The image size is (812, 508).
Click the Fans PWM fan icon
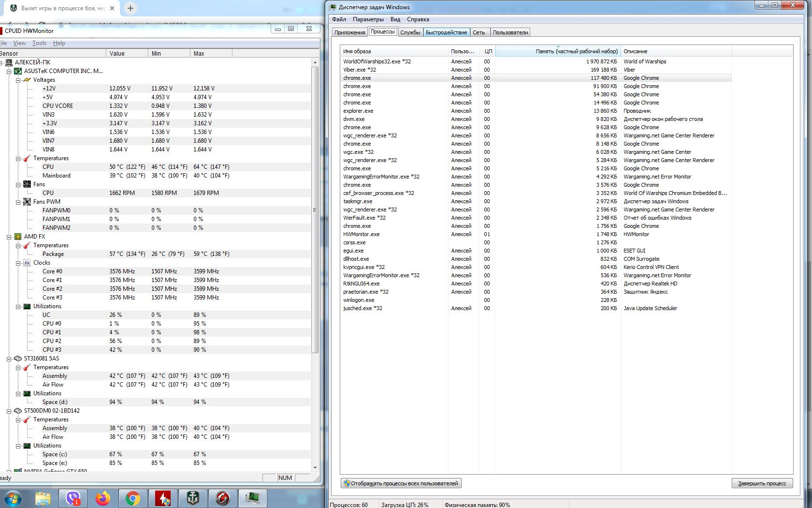click(x=27, y=202)
